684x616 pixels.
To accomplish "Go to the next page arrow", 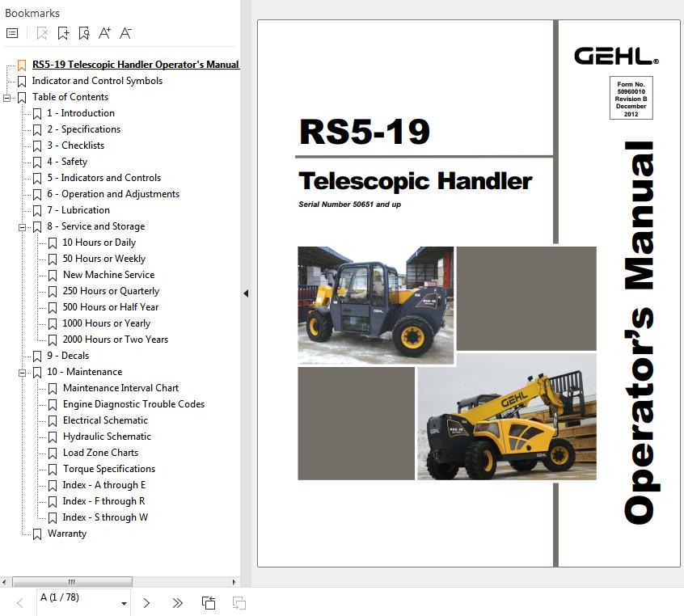I will (146, 602).
